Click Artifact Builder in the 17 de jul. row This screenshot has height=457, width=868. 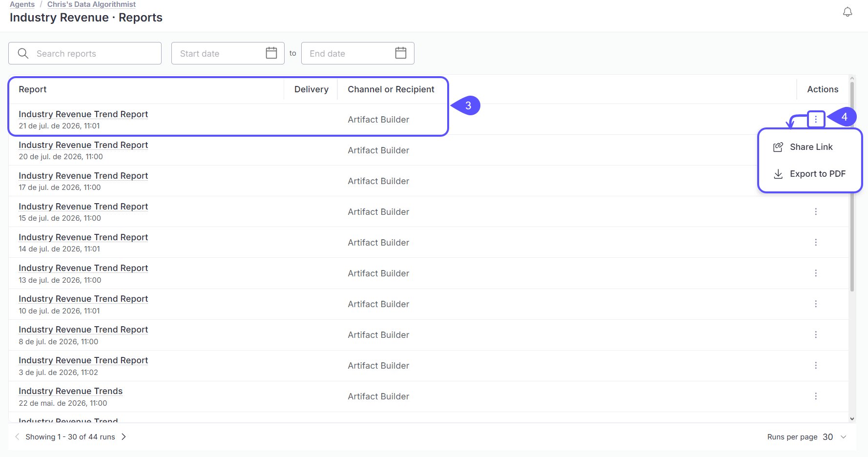pos(378,181)
